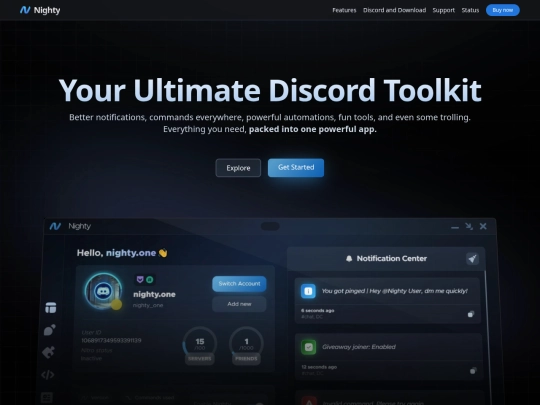Image resolution: width=540 pixels, height=405 pixels.
Task: Click the nighty.one Discord avatar
Action: tap(103, 291)
